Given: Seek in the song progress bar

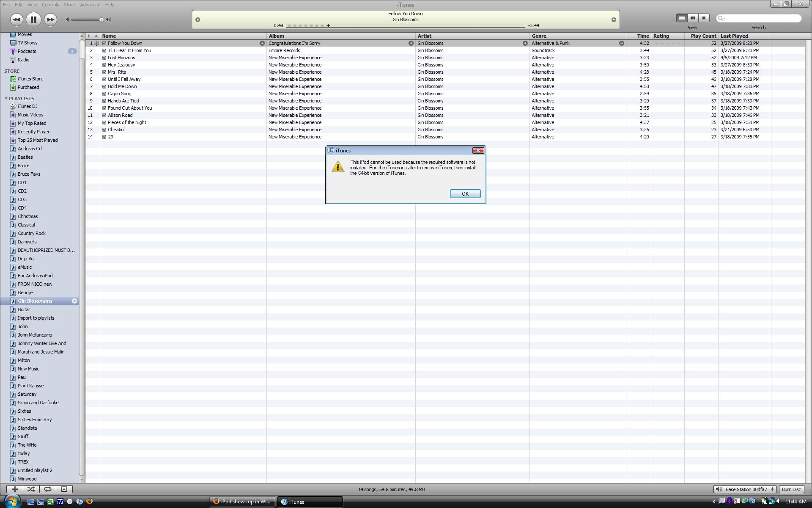Looking at the screenshot, I should coord(406,26).
